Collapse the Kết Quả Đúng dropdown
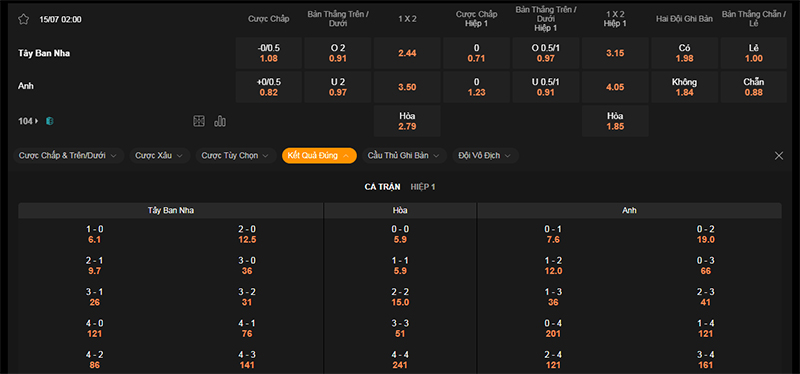The image size is (800, 374). (319, 156)
